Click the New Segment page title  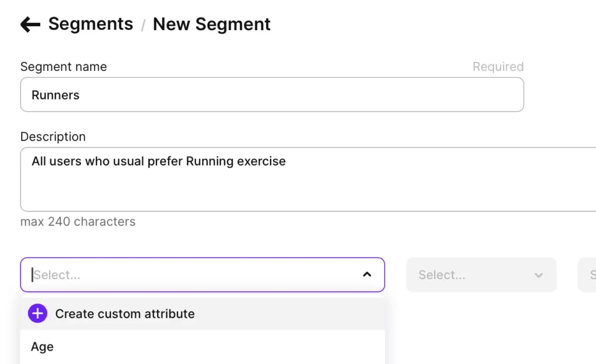point(211,24)
